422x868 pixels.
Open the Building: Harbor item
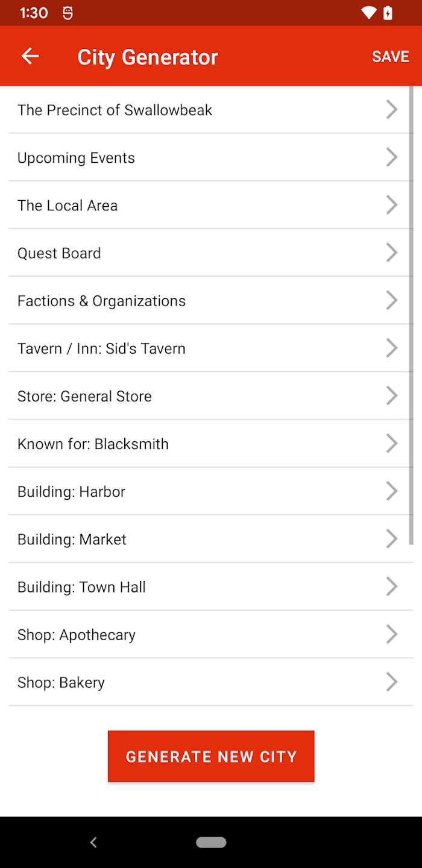pos(210,491)
